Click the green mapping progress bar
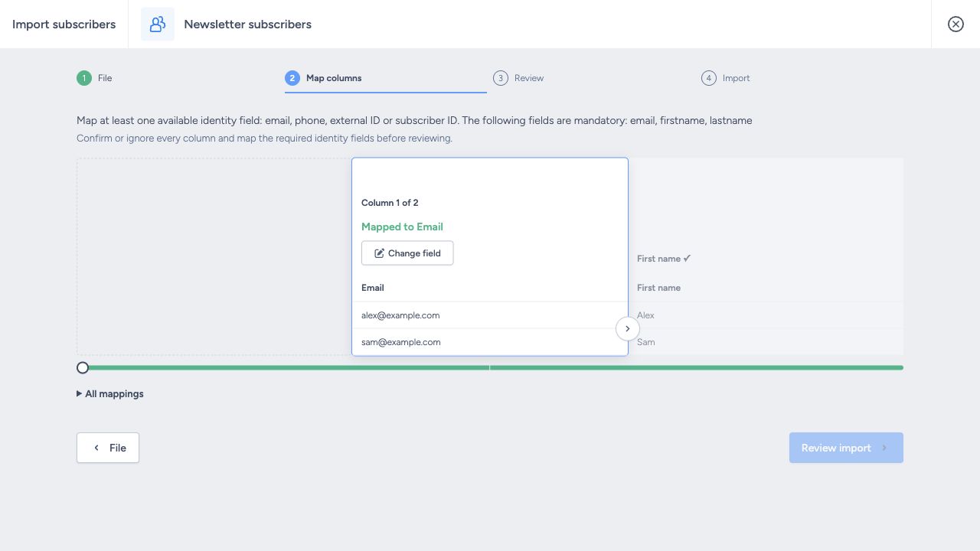This screenshot has width=980, height=551. pyautogui.click(x=490, y=367)
